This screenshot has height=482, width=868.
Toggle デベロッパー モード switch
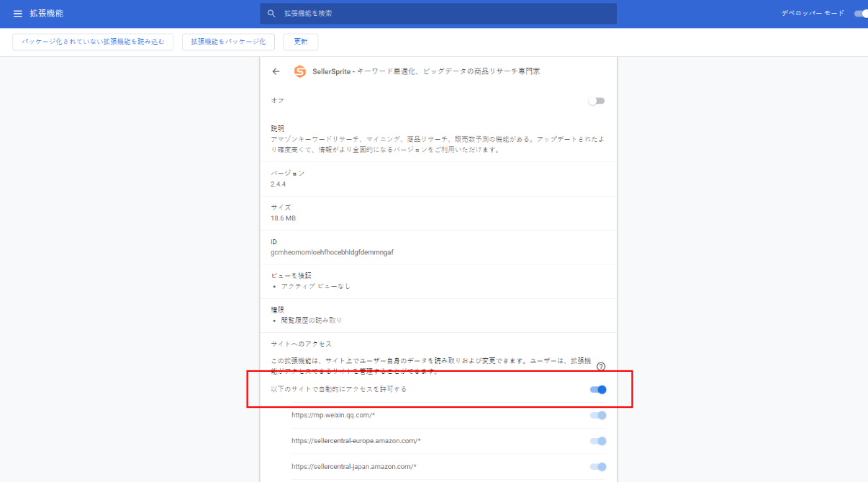[x=861, y=14]
